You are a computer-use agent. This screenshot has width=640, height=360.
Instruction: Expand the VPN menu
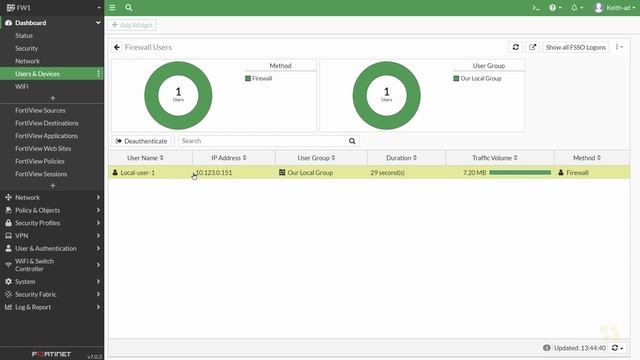coord(52,236)
